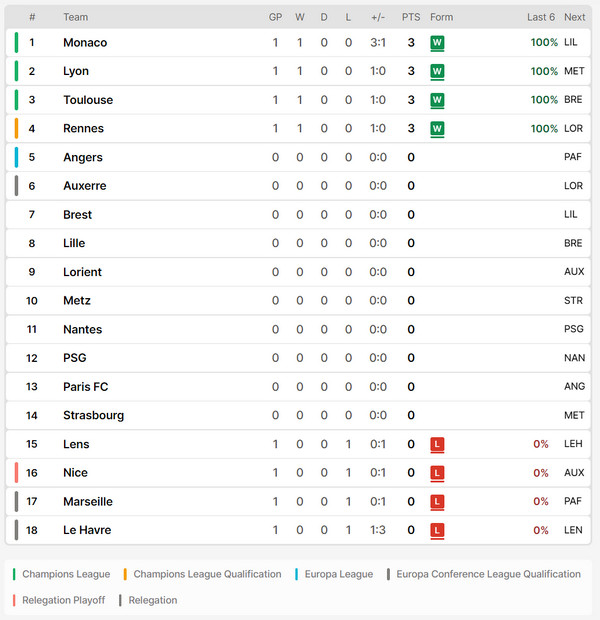This screenshot has width=600, height=620.
Task: Sort table by PTS column header
Action: (x=411, y=17)
